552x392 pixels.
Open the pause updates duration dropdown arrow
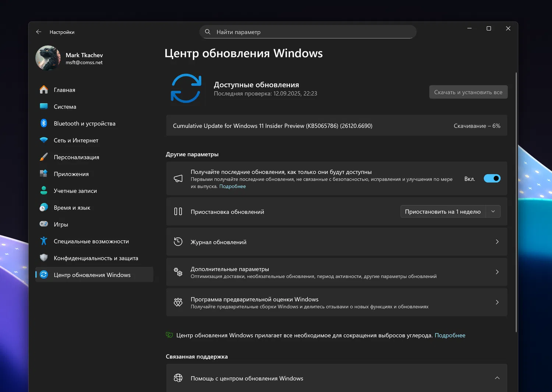pyautogui.click(x=493, y=211)
